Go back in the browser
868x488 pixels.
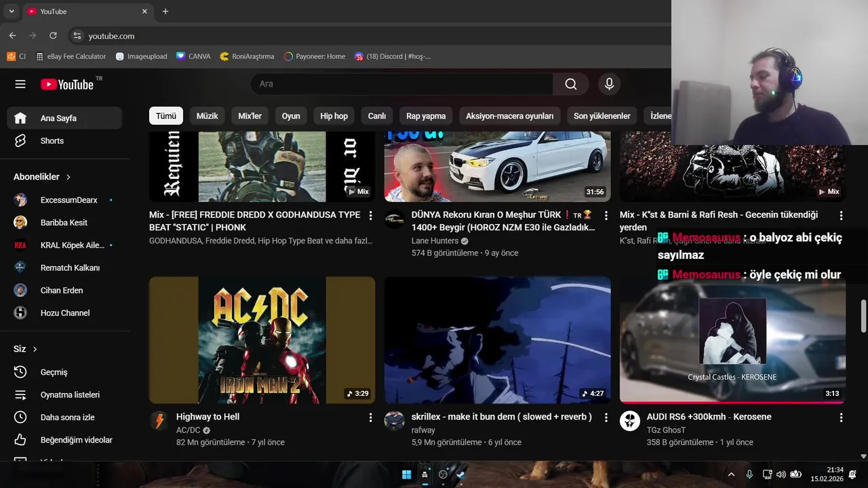click(12, 36)
